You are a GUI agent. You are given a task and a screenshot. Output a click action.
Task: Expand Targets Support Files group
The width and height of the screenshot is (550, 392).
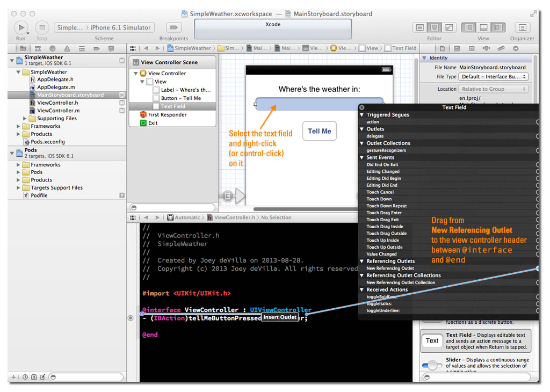point(18,188)
